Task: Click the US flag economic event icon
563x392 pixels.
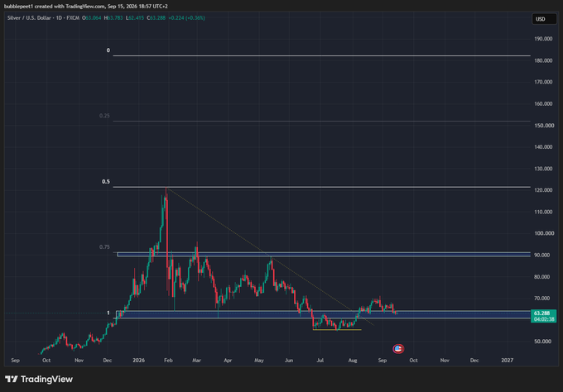Action: [398, 349]
